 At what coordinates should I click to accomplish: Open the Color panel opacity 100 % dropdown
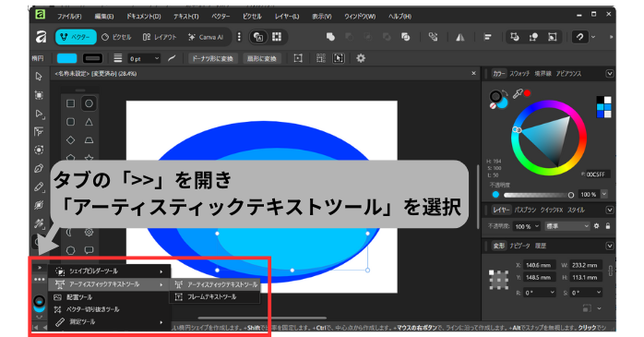[x=604, y=194]
